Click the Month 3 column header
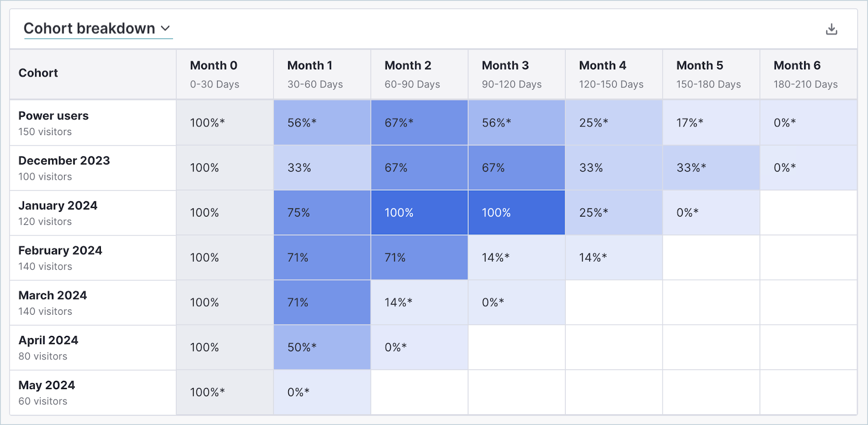868x425 pixels. tap(505, 66)
